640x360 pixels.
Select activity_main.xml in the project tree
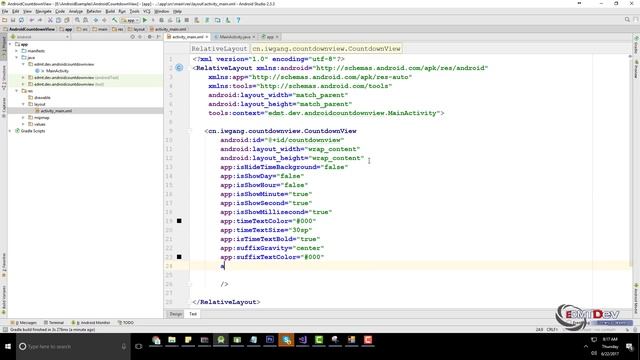point(56,111)
